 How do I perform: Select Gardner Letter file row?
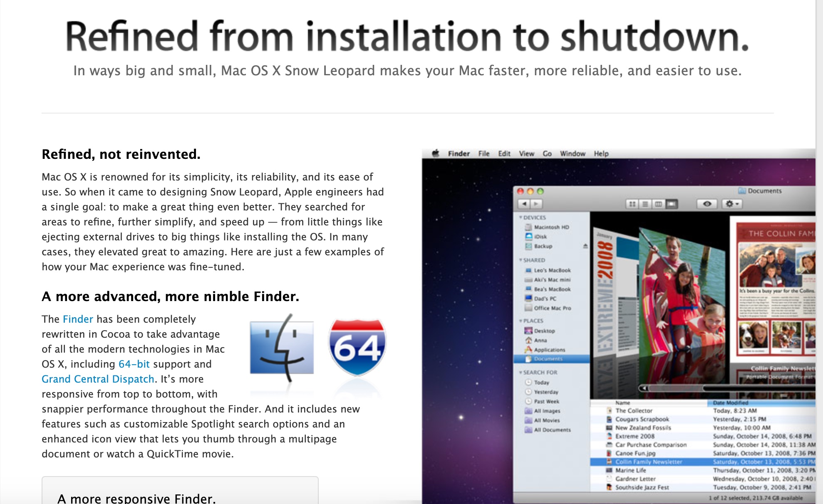(703, 479)
